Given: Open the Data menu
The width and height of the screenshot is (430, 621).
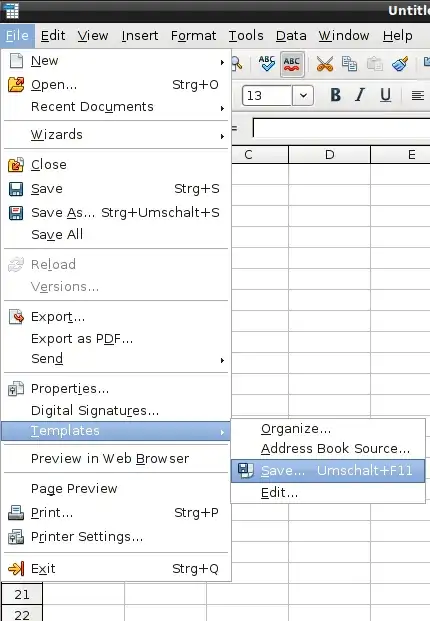Looking at the screenshot, I should click(291, 36).
